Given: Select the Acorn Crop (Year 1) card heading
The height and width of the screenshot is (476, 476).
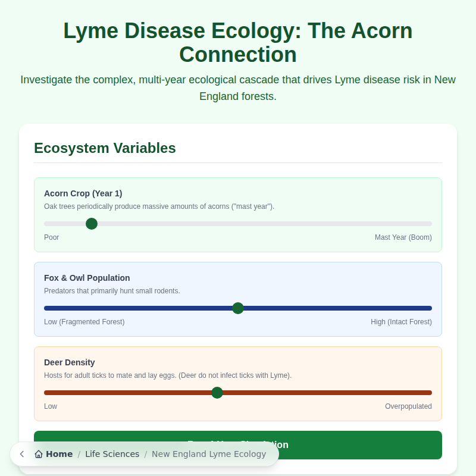Looking at the screenshot, I should pos(83,193).
